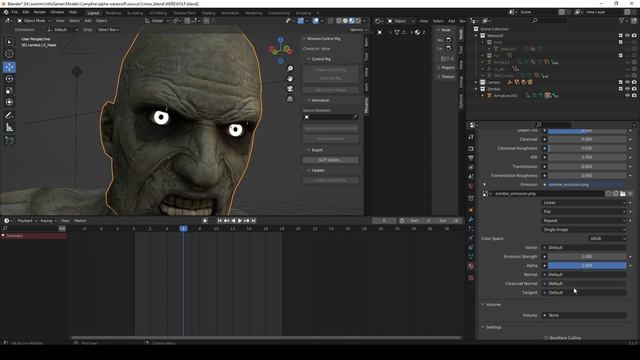
Task: Jump to end of timeline playback
Action: (253, 220)
